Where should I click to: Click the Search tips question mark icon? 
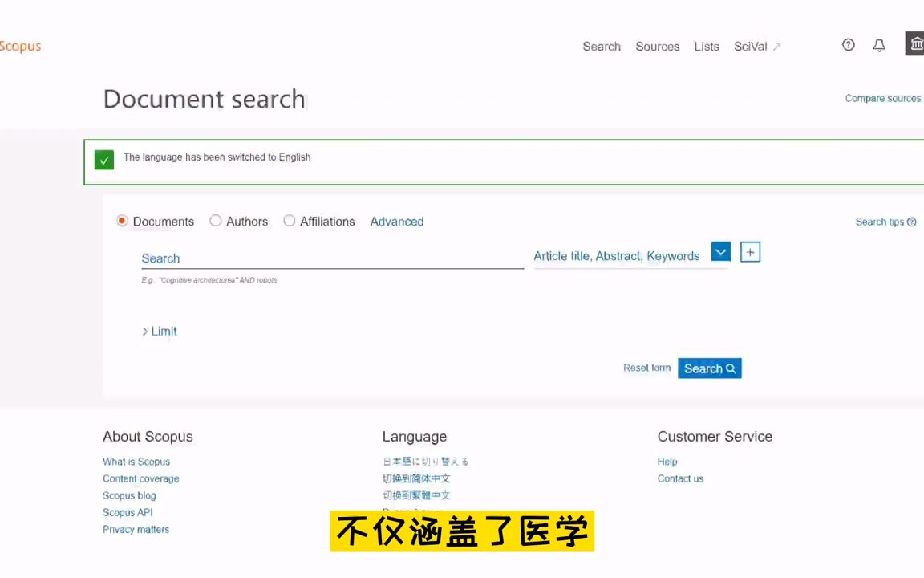point(912,222)
